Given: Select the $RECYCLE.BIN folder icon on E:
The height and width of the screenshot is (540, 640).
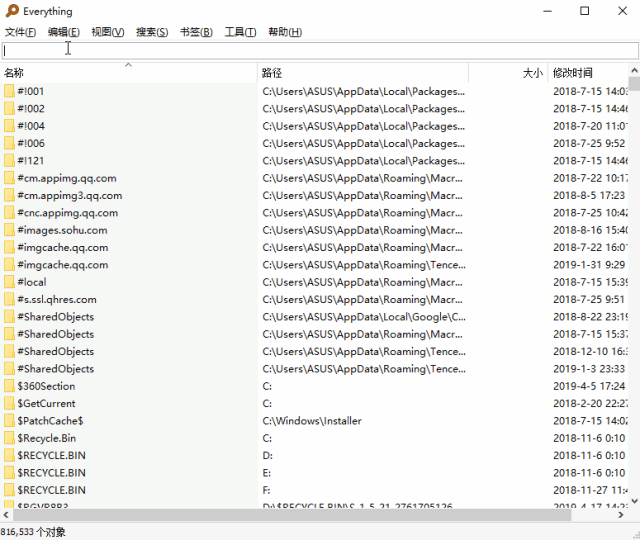Looking at the screenshot, I should [9, 473].
